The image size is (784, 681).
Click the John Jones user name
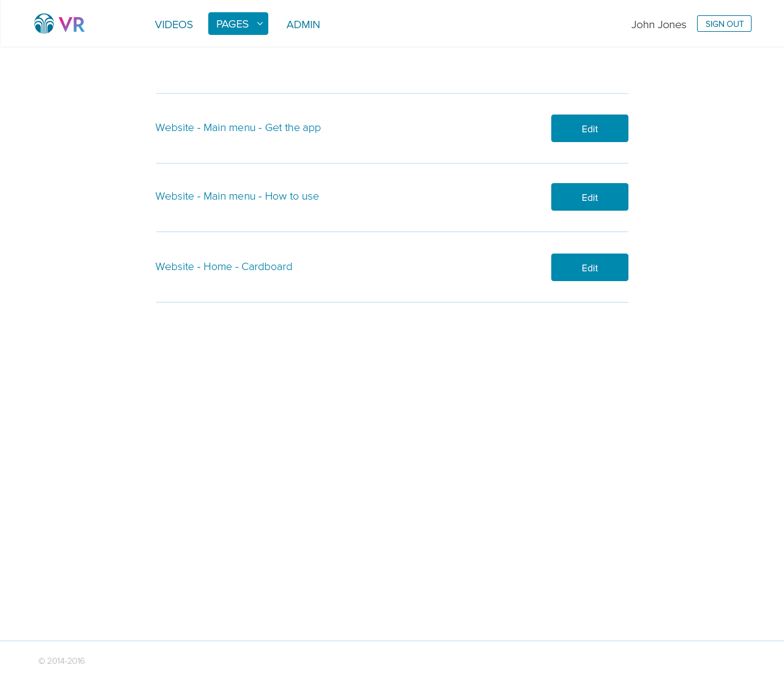pos(658,24)
